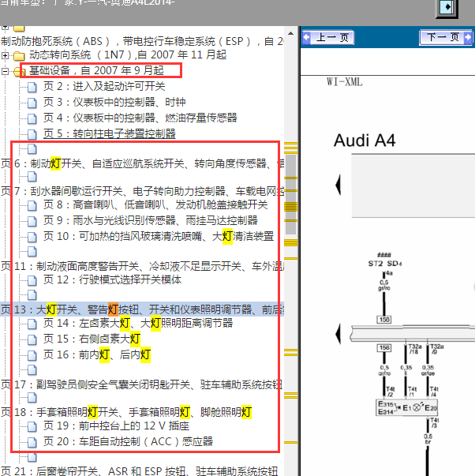Image resolution: width=475 pixels, height=476 pixels.
Task: Click the tree vertical scrollbar thumb
Action: [291, 194]
